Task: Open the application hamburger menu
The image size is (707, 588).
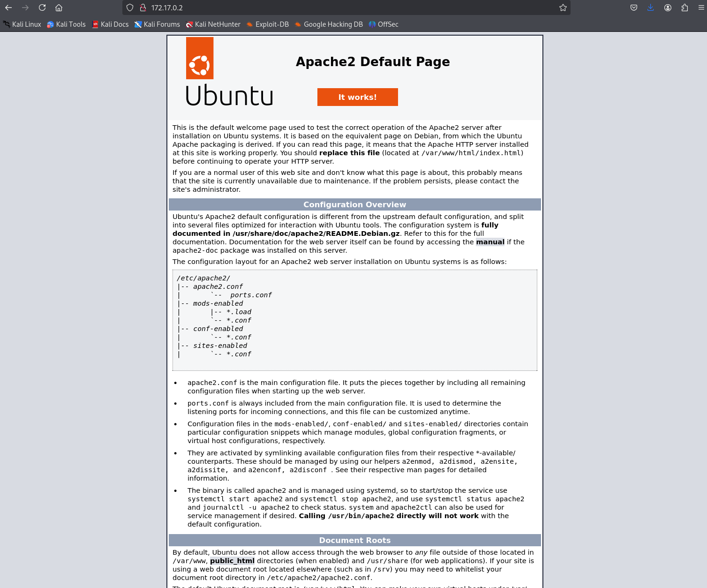Action: click(701, 8)
